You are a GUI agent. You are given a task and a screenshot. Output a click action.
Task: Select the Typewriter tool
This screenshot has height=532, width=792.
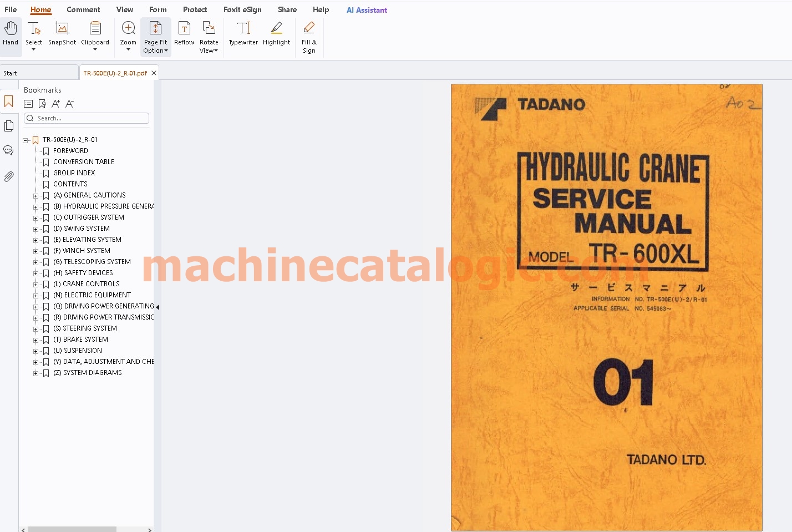[x=243, y=34]
